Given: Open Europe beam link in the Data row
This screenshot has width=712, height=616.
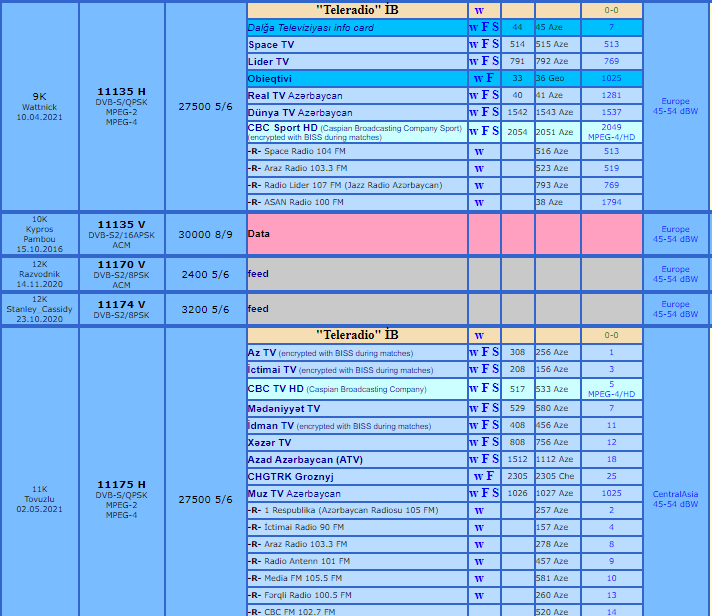Looking at the screenshot, I should (x=675, y=234).
